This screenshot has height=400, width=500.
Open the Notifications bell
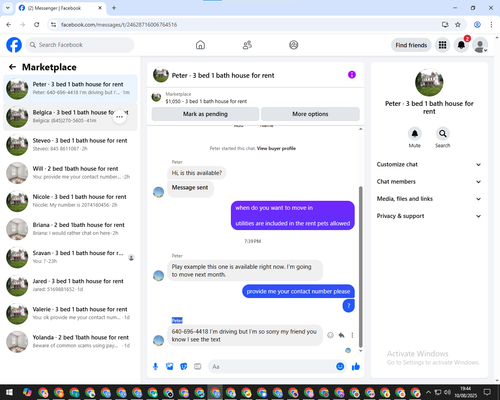(x=461, y=45)
